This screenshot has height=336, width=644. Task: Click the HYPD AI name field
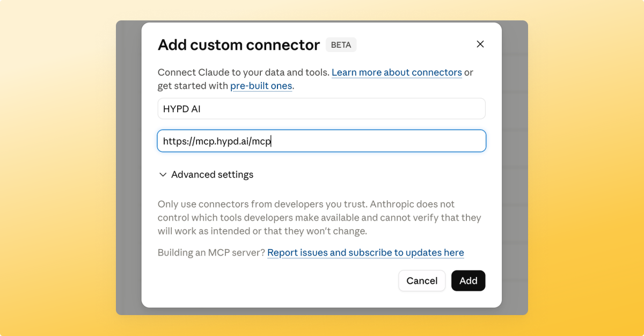pyautogui.click(x=321, y=108)
